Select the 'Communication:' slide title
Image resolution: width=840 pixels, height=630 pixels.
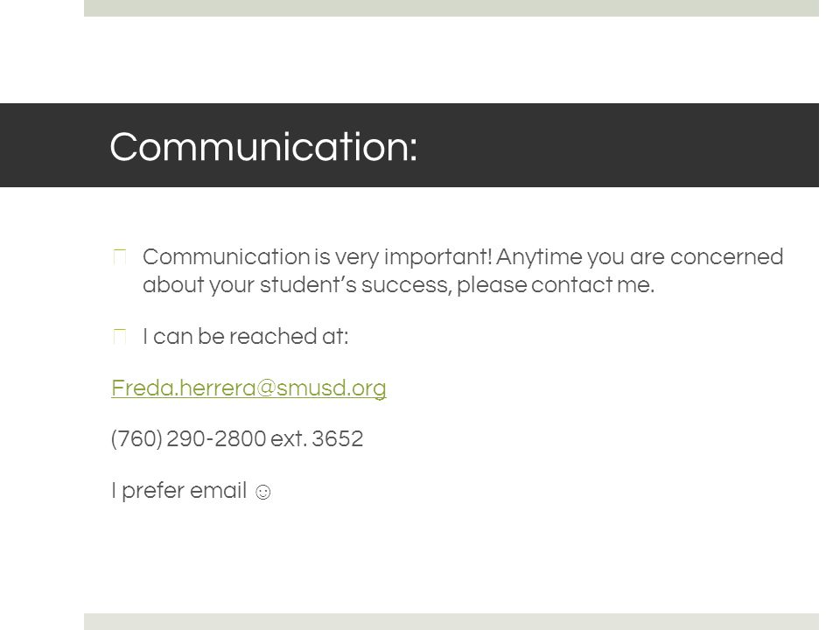click(263, 146)
